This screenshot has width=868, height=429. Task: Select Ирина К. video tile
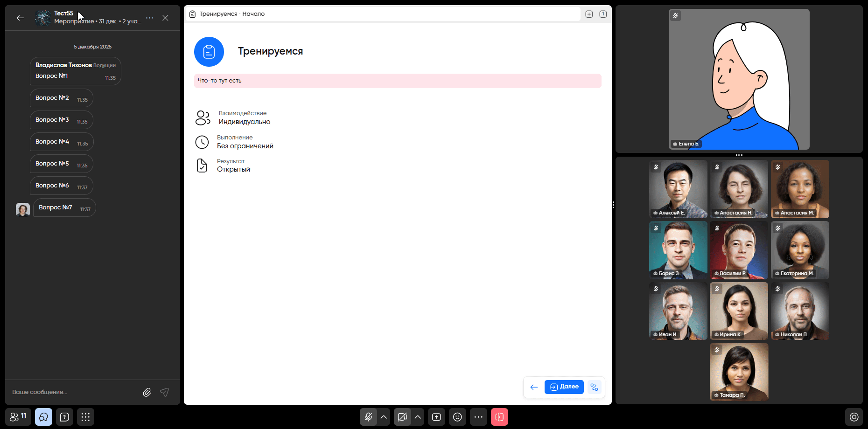pyautogui.click(x=739, y=311)
